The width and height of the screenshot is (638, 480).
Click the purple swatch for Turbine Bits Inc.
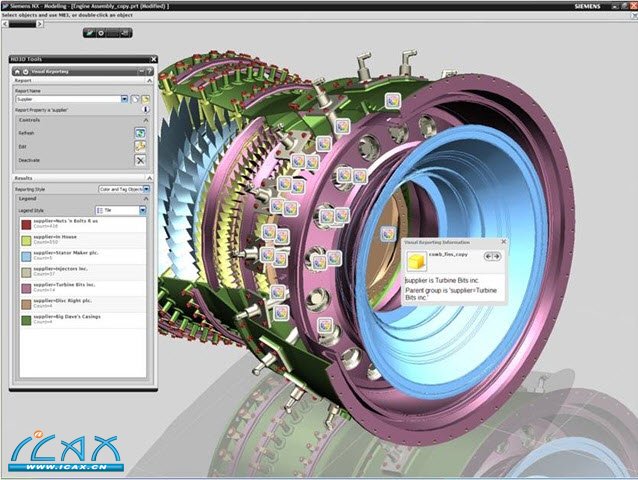(x=26, y=288)
